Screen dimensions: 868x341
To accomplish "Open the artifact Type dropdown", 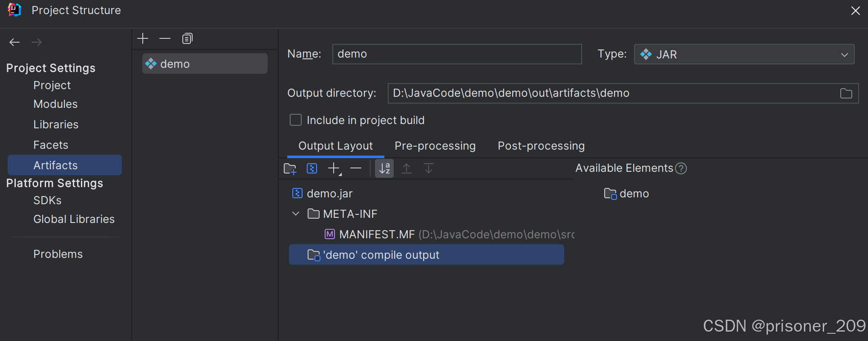I will coord(744,54).
